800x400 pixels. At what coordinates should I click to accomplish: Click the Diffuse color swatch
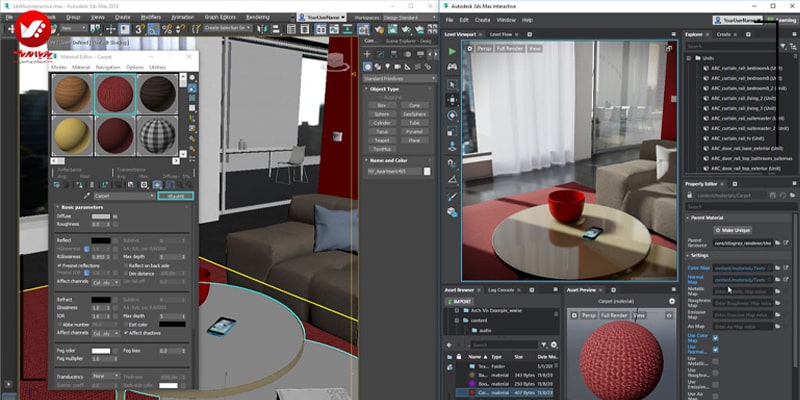[101, 216]
